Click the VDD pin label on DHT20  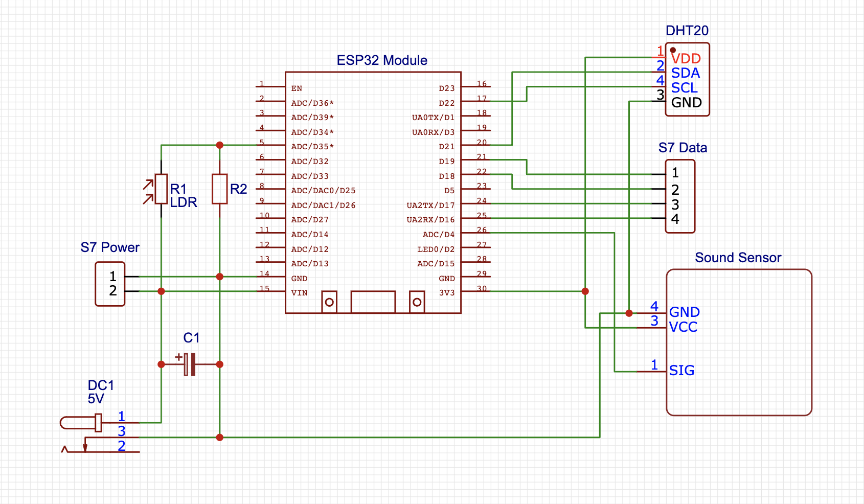point(686,59)
